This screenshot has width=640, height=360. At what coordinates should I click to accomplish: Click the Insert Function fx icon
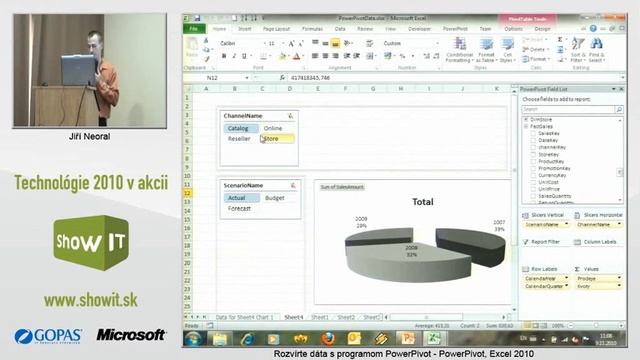[282, 78]
